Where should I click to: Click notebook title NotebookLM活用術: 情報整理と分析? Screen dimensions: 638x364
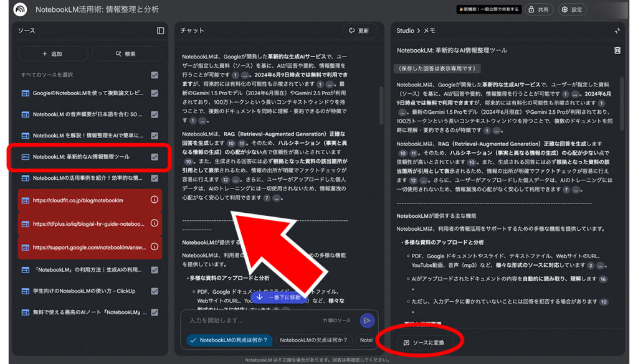(x=97, y=9)
